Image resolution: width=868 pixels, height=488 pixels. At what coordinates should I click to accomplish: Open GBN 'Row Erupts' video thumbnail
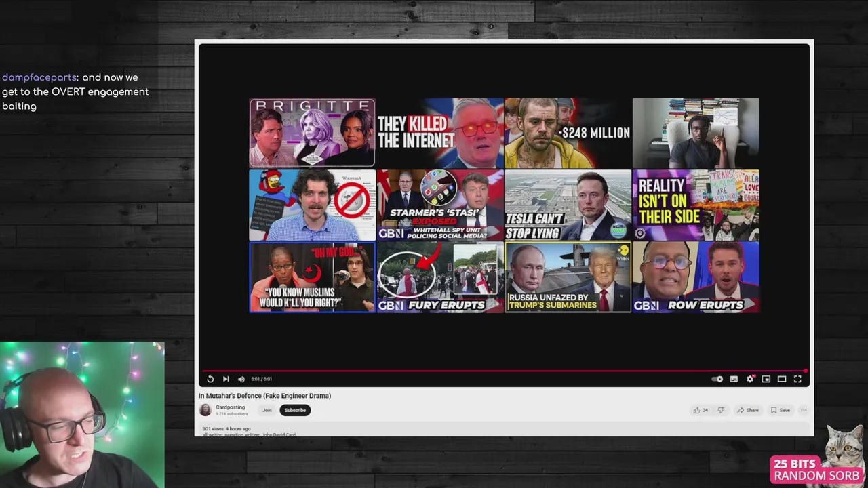[x=696, y=277]
